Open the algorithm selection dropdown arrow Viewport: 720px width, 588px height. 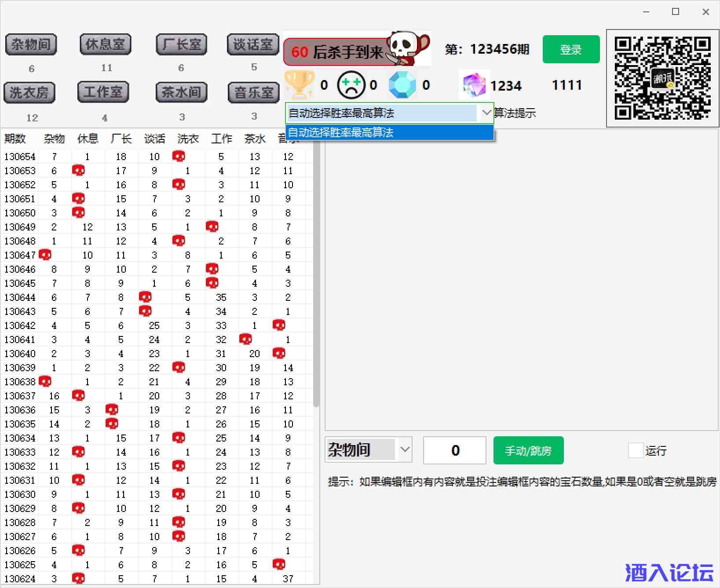pyautogui.click(x=486, y=113)
